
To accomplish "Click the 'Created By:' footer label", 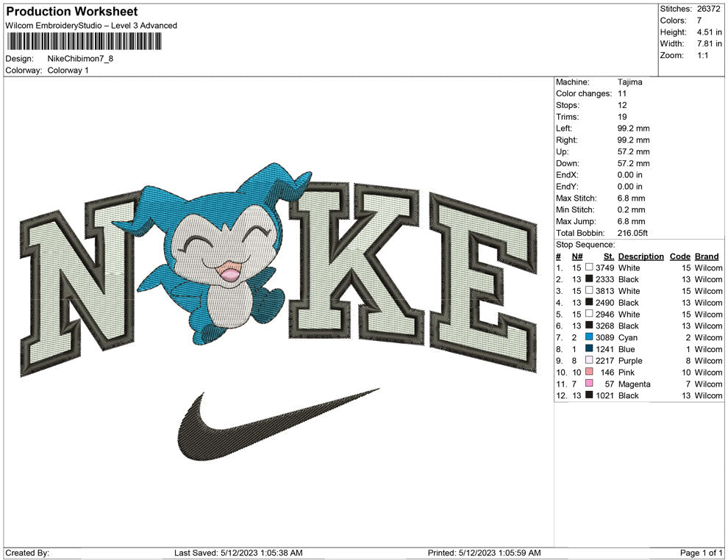I will pyautogui.click(x=27, y=553).
